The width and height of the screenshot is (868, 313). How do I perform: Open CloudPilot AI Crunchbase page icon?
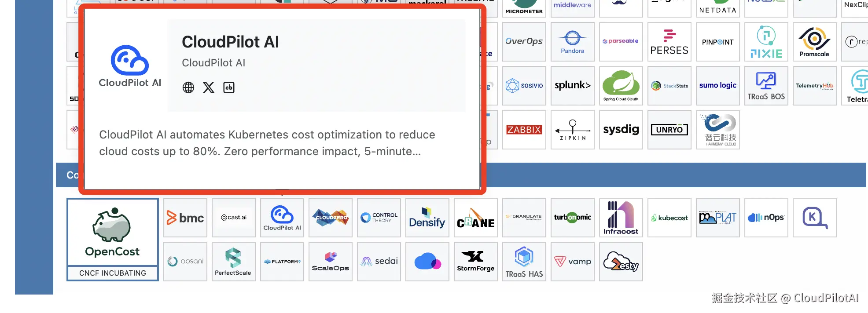click(229, 87)
